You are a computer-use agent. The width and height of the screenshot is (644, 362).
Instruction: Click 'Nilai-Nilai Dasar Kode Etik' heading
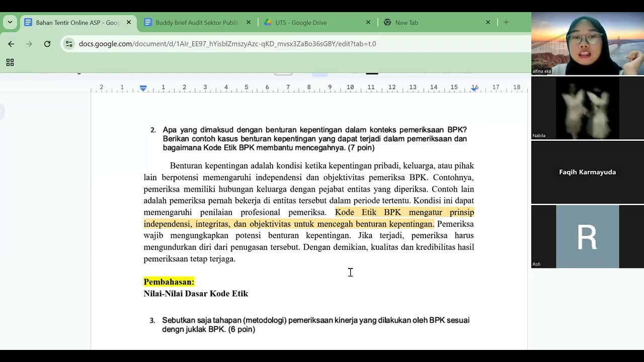tap(196, 294)
